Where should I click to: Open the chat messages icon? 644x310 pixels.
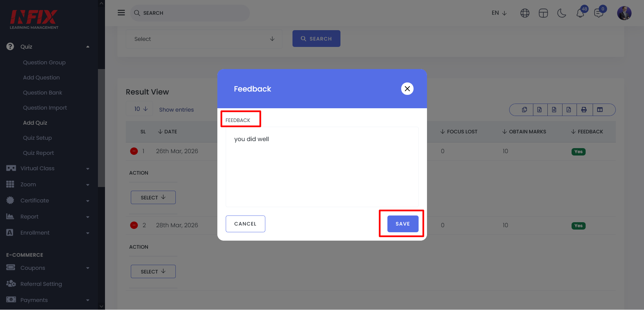tap(598, 13)
